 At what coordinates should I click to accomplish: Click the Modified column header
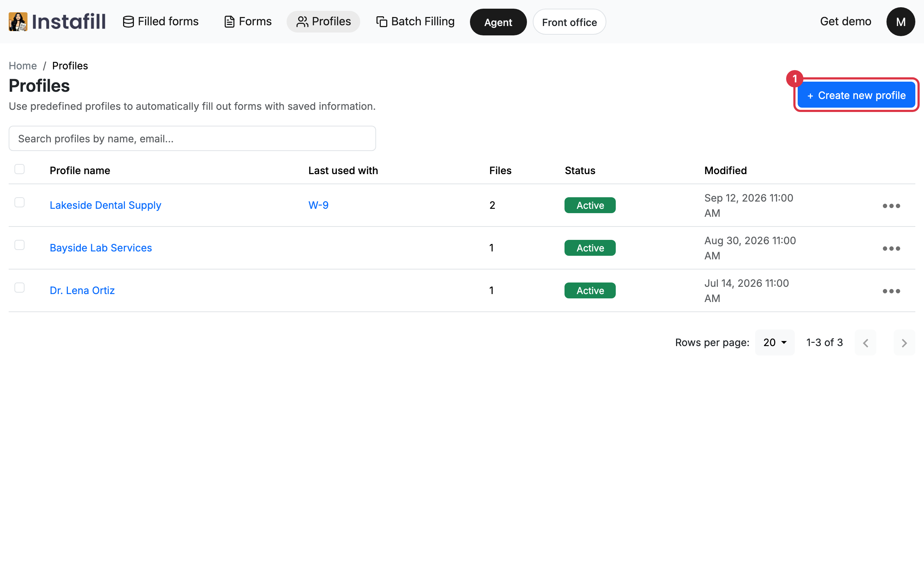tap(725, 171)
